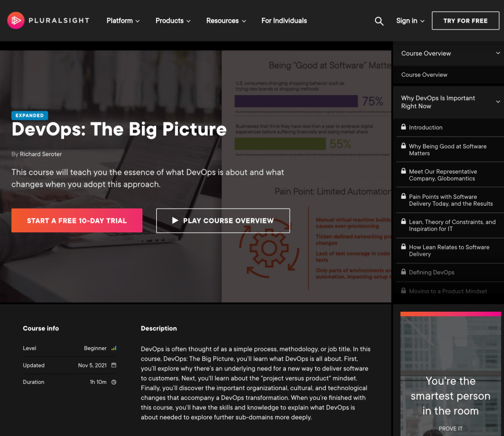
Task: Collapse the Course Overview section chevron
Action: pyautogui.click(x=498, y=53)
